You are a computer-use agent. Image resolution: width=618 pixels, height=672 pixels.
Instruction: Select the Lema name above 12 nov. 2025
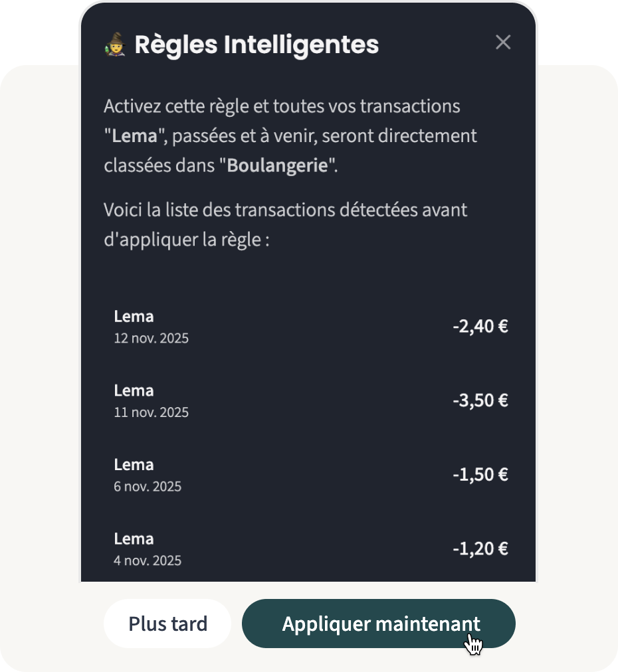tap(134, 316)
